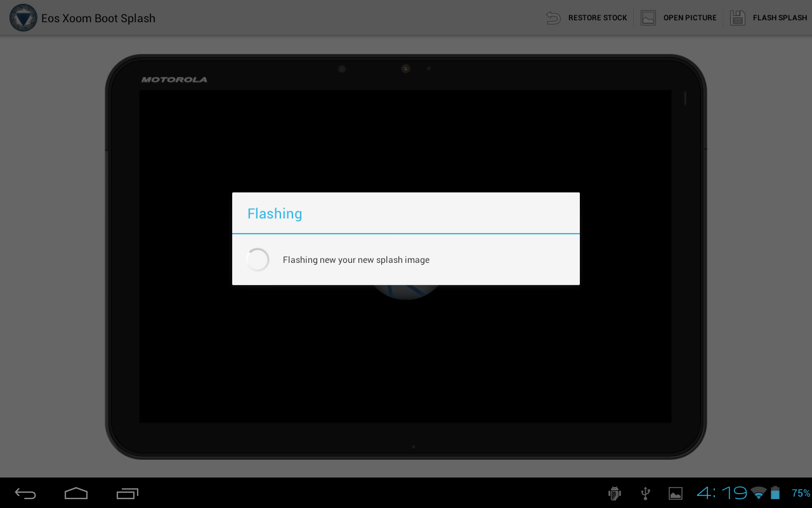
Task: Go to Home via the navigation bar
Action: coord(76,493)
